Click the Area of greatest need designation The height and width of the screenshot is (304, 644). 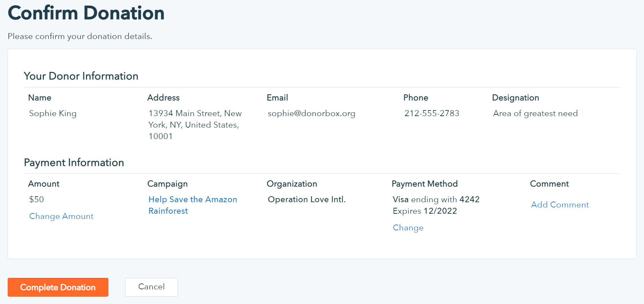[x=535, y=113]
